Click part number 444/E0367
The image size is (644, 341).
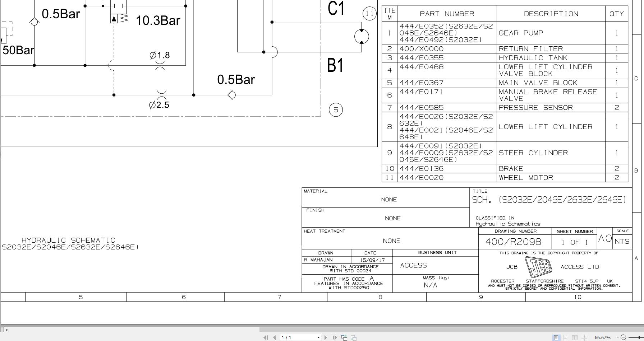coord(421,83)
